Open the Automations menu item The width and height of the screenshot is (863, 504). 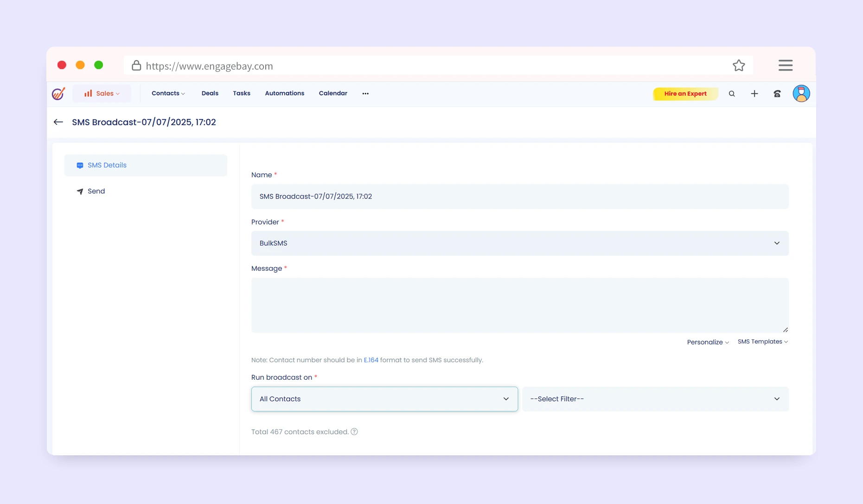pyautogui.click(x=284, y=93)
